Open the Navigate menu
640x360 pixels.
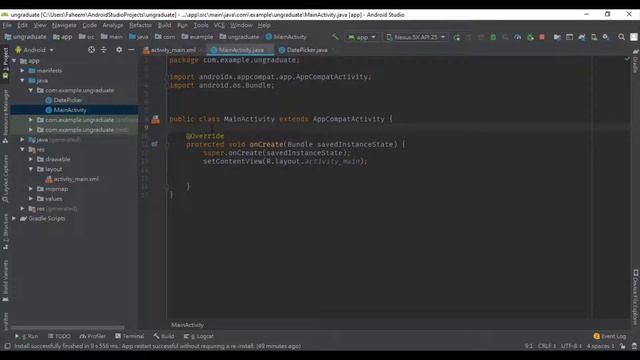[64, 25]
